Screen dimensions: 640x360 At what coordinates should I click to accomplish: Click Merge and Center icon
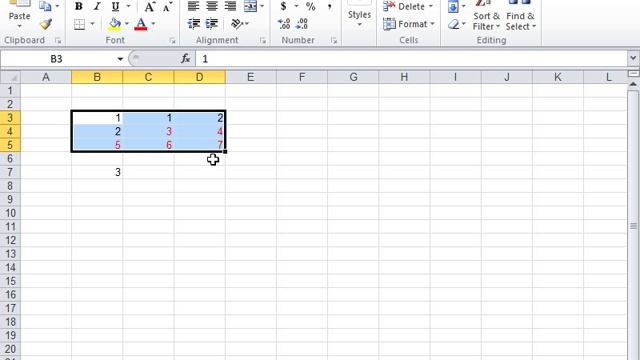tap(250, 6)
